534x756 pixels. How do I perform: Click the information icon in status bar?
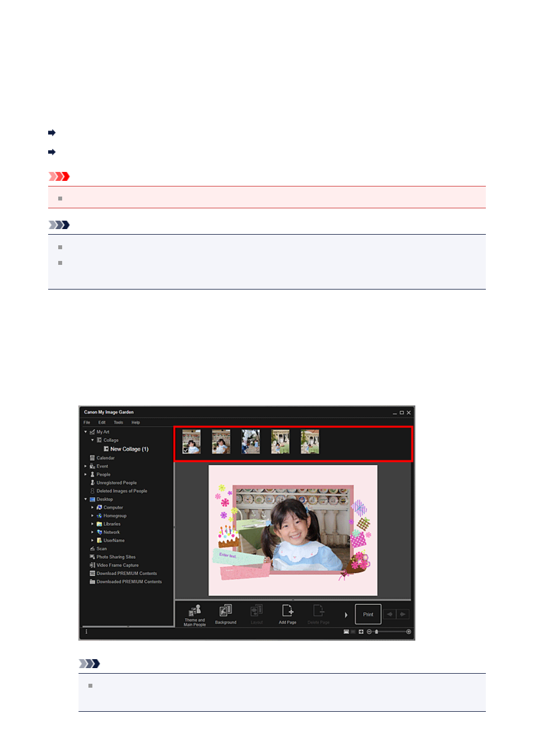tap(86, 632)
